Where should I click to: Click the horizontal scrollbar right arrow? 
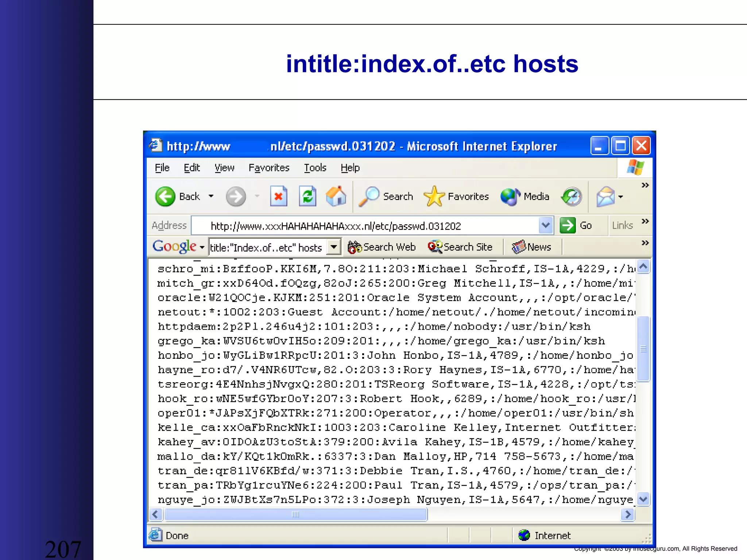tap(628, 514)
